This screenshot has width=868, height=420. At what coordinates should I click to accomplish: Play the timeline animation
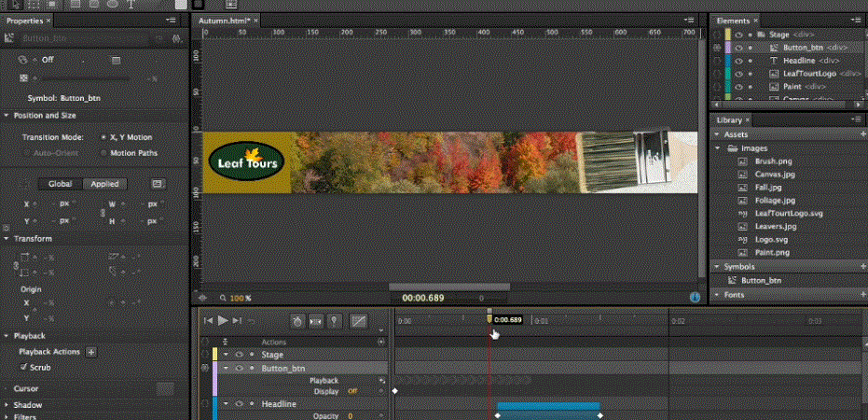[223, 320]
